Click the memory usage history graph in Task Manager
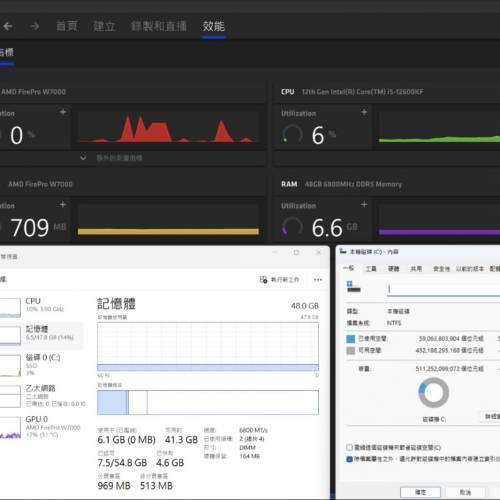The image size is (500, 500). (x=208, y=347)
